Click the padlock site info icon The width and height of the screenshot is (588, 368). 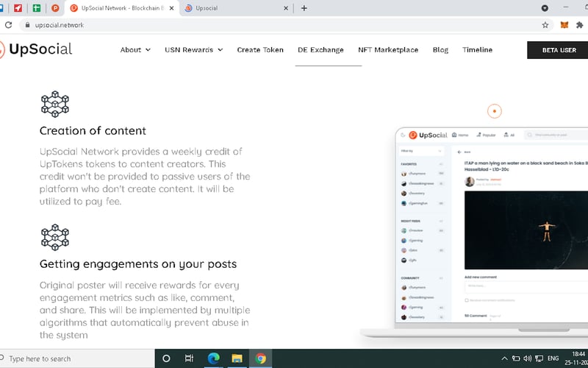pos(27,25)
